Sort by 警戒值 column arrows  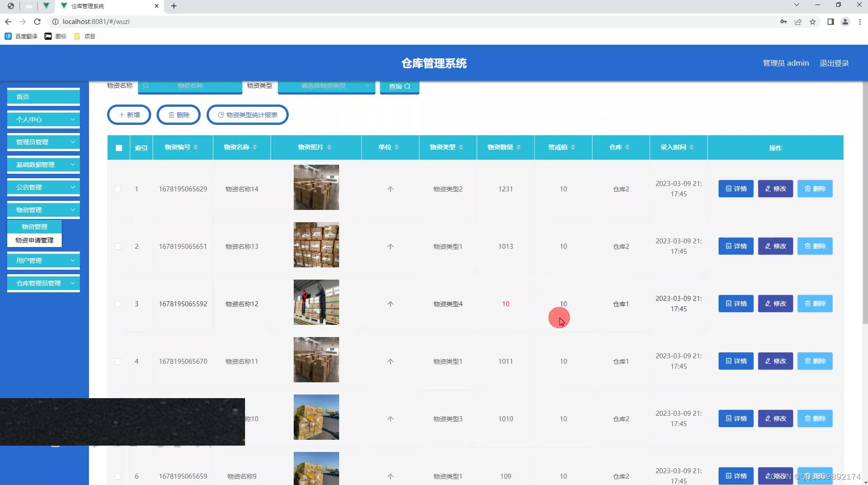[x=573, y=147]
